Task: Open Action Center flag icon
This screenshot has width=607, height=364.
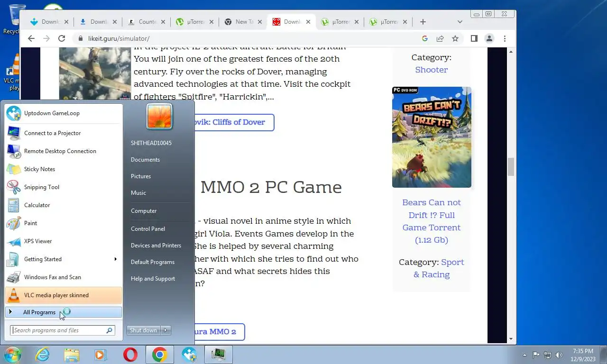Action: (x=536, y=355)
